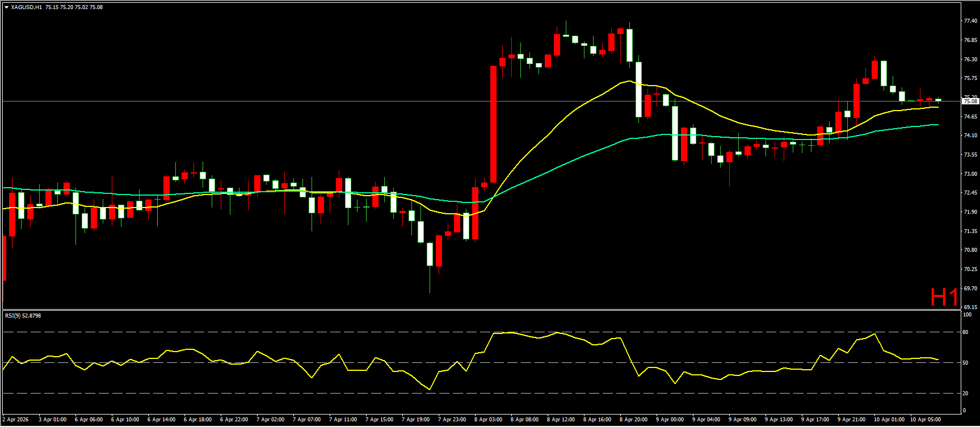Select the 7 Apr 15:00 time label
This screenshot has width=980, height=427.
coord(379,420)
